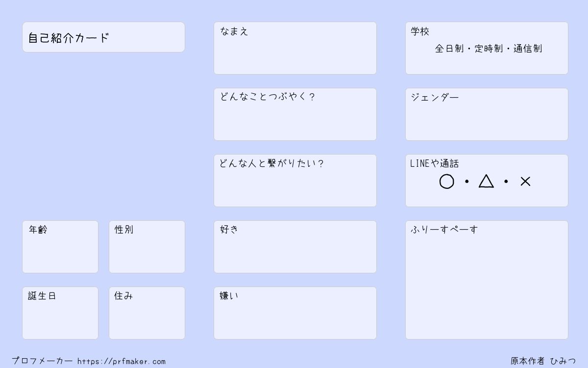Click the 住み residence box

[147, 313]
